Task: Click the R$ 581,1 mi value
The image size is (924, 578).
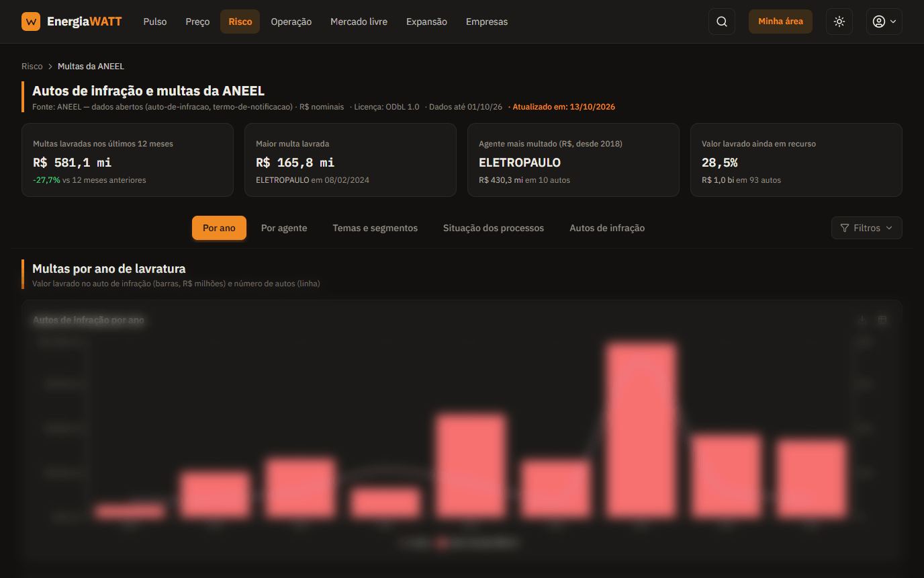Action: 72,162
